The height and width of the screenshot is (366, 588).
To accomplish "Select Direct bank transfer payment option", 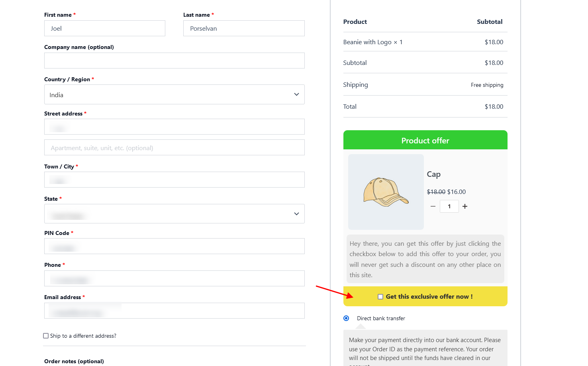I will pyautogui.click(x=346, y=318).
